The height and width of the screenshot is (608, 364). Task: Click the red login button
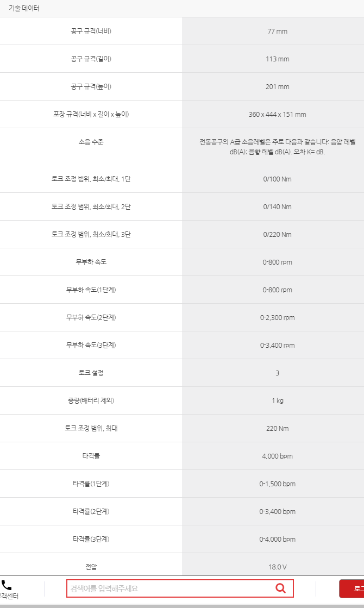click(352, 588)
